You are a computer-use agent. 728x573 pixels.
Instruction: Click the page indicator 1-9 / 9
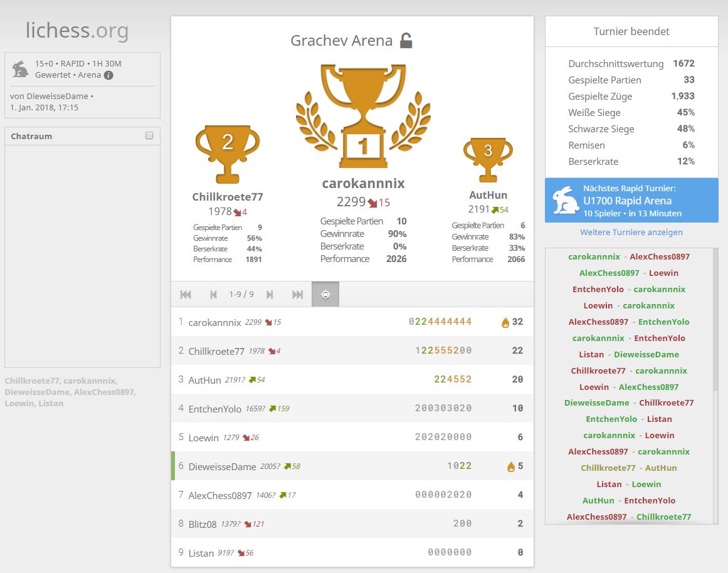[x=241, y=295]
